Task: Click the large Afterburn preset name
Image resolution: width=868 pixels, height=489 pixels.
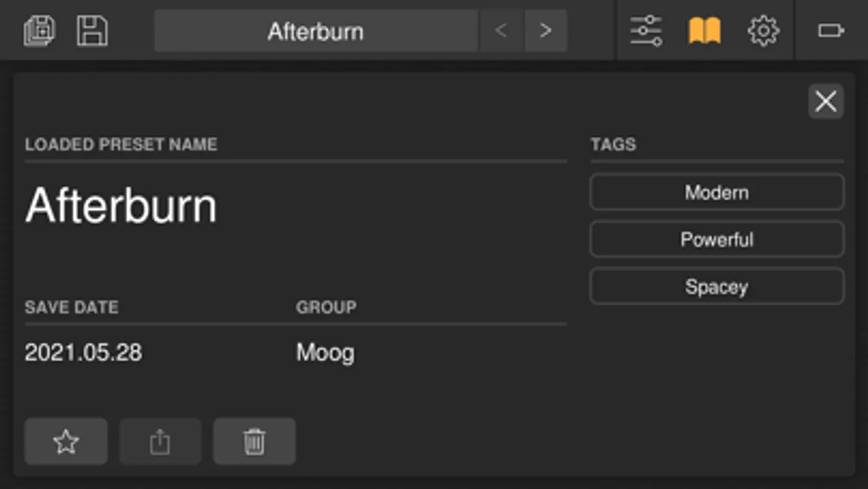Action: point(121,205)
